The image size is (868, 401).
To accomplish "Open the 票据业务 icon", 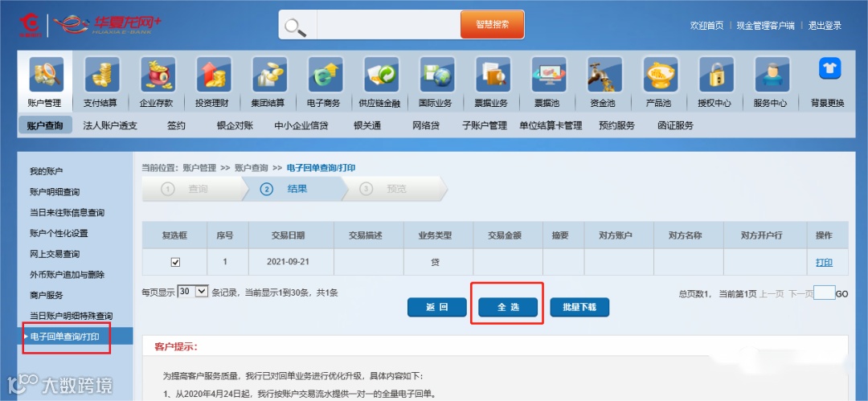I will pos(493,74).
